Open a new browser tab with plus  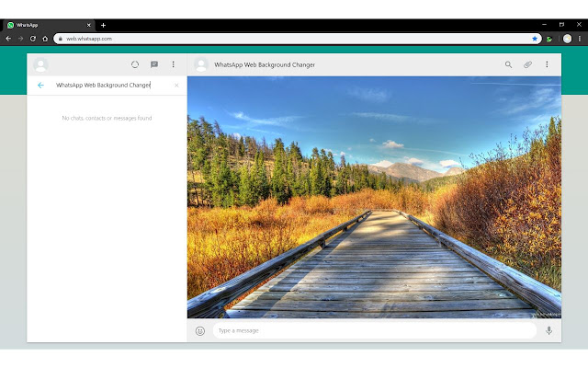click(x=103, y=25)
